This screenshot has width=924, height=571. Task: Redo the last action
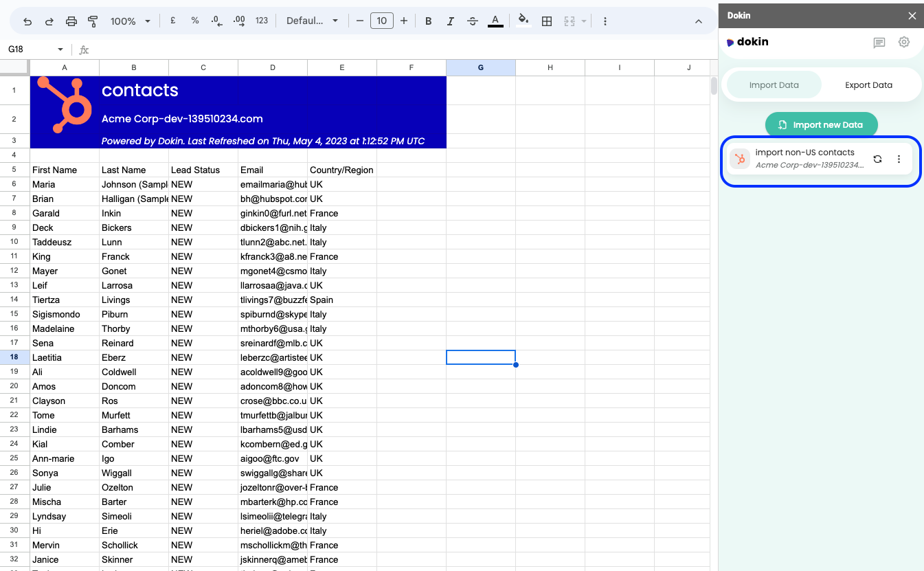pyautogui.click(x=49, y=21)
